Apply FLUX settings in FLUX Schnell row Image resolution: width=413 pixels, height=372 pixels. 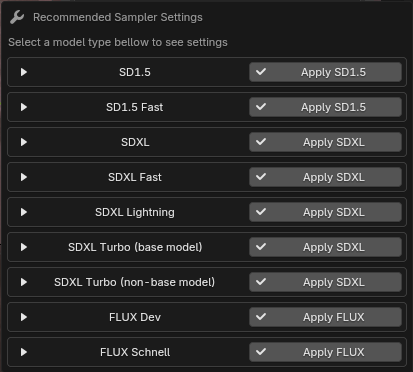click(x=325, y=352)
